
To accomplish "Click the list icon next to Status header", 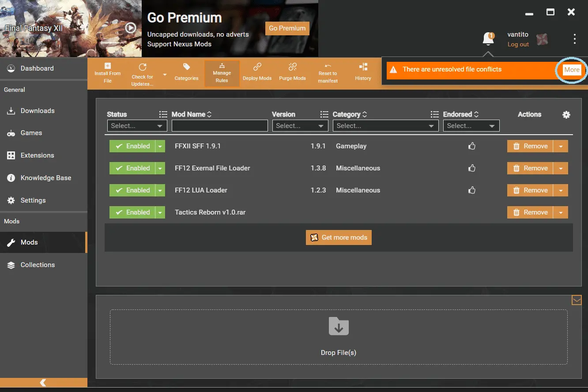I will point(163,114).
